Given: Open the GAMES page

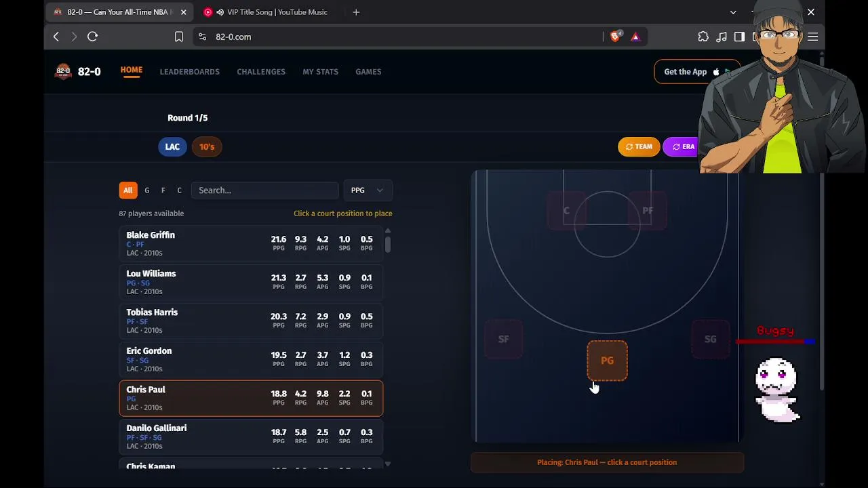Looking at the screenshot, I should pyautogui.click(x=368, y=72).
